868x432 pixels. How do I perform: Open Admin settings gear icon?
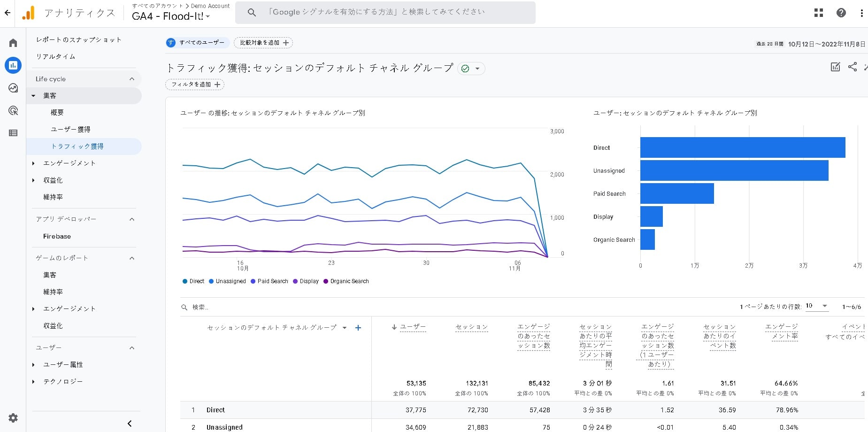[13, 418]
